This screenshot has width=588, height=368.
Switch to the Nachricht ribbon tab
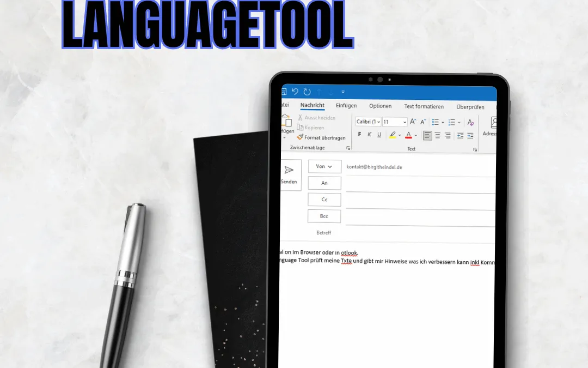(313, 106)
